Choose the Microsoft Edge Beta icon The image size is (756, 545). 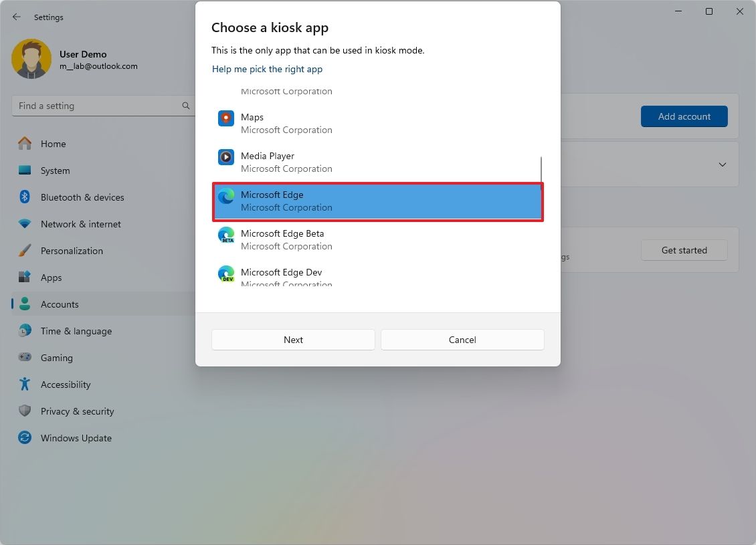click(x=225, y=235)
